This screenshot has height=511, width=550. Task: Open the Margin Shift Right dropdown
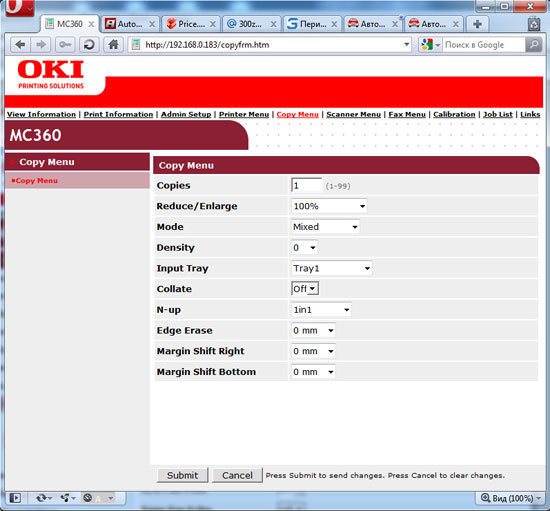[x=313, y=351]
